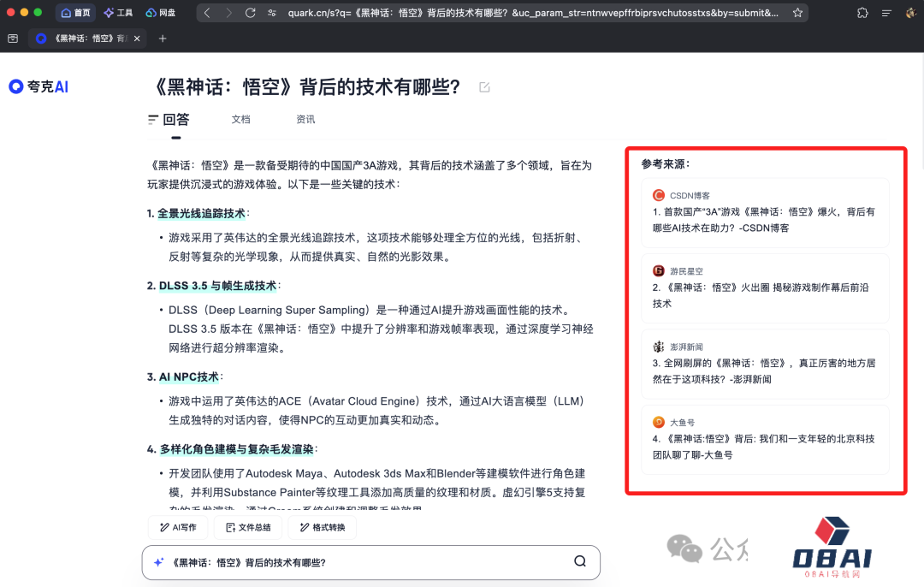Click the 夸克AI logo
The image size is (924, 587).
click(38, 86)
